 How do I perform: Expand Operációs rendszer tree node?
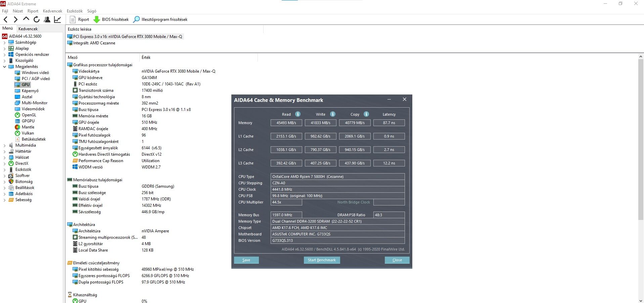tap(5, 54)
